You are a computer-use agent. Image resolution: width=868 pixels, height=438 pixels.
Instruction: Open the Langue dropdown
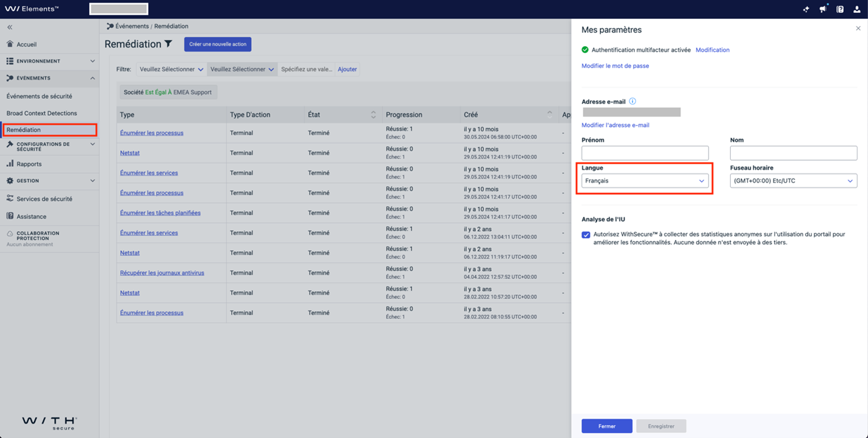645,181
